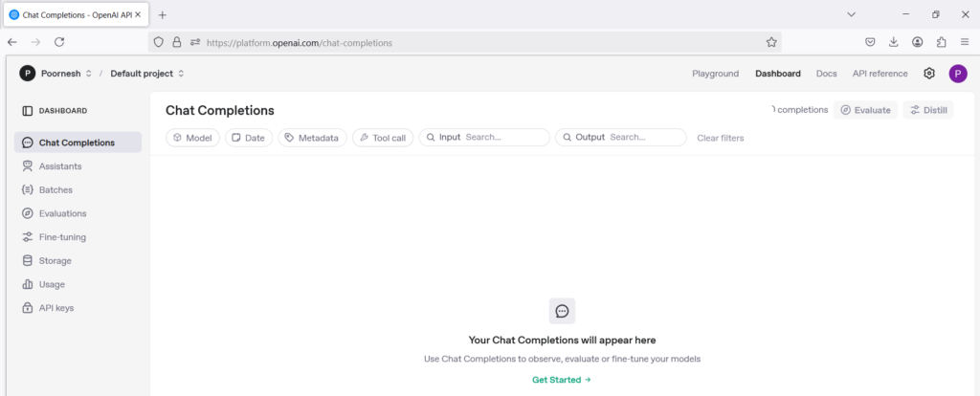Open the Metadata filter dropdown

coord(313,138)
